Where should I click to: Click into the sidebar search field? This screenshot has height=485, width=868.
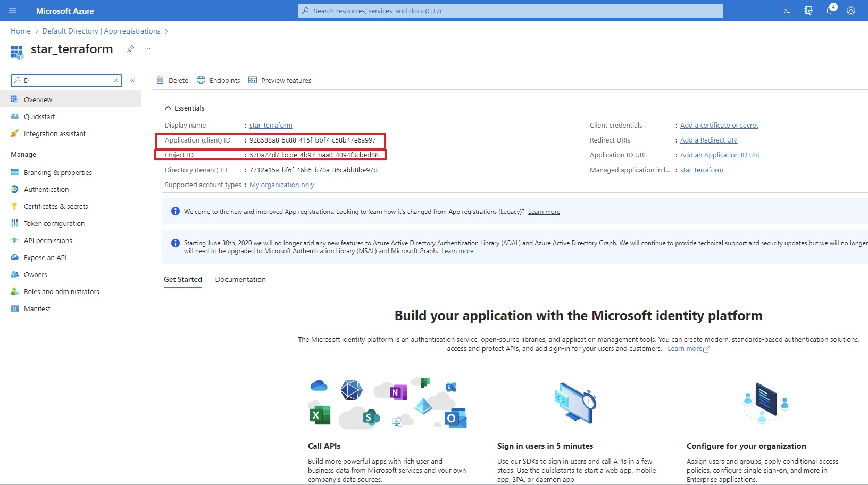pyautogui.click(x=66, y=80)
